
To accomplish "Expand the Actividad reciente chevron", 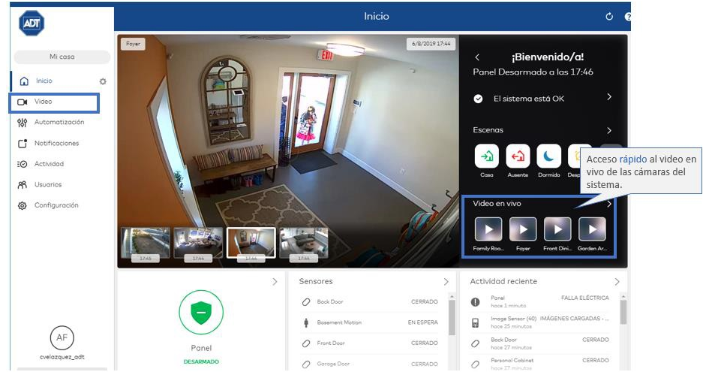I will (x=617, y=281).
